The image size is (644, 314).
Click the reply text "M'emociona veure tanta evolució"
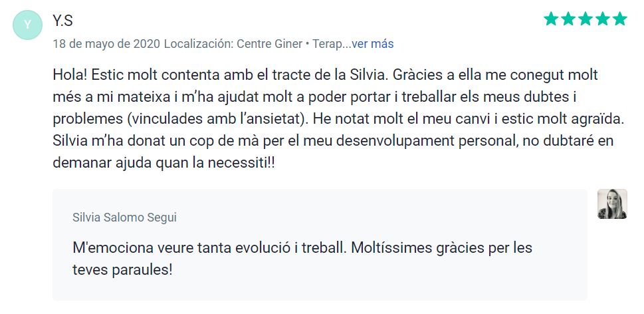click(302, 248)
